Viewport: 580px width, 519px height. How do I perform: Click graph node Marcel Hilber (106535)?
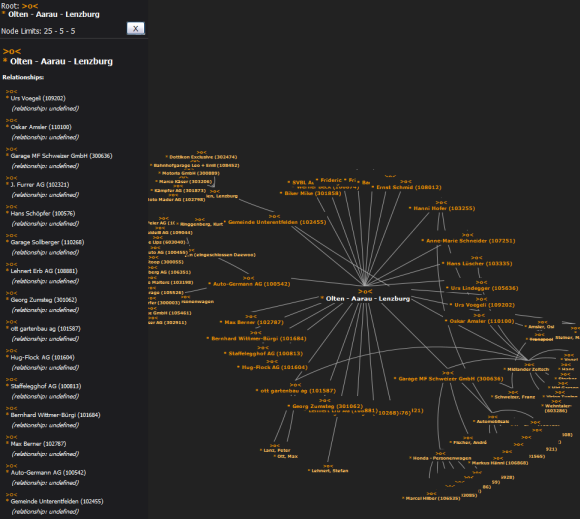click(433, 499)
